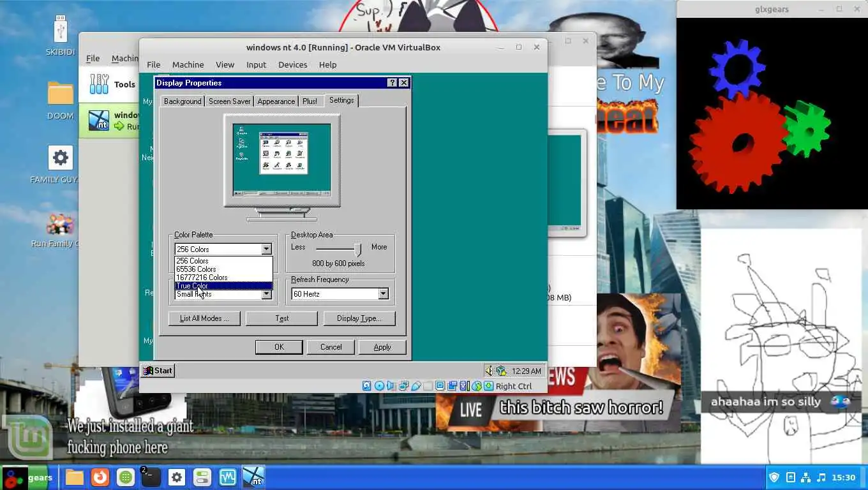Select 16777216 Colors in the palette list

pos(223,277)
